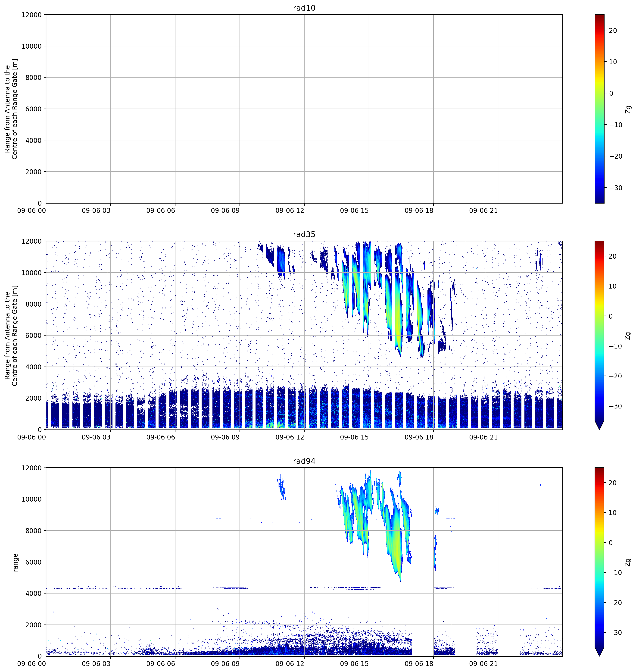Image resolution: width=636 pixels, height=672 pixels.
Task: Click the Zg label beside rad10 colorbar
Action: 628,109
